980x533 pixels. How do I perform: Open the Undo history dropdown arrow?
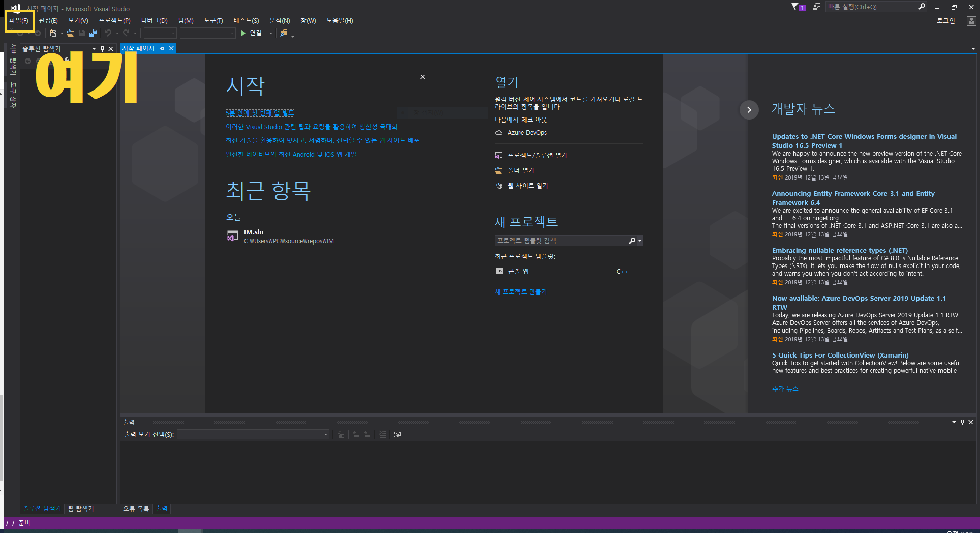tap(117, 33)
